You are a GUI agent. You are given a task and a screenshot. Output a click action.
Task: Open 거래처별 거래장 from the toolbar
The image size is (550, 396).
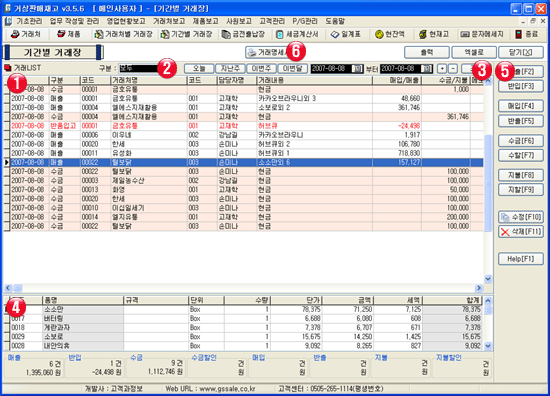[x=123, y=34]
